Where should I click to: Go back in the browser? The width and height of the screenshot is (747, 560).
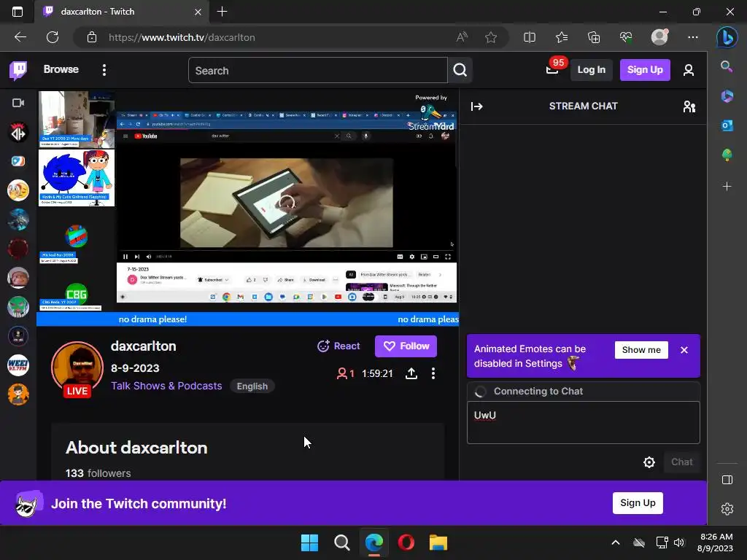click(20, 37)
